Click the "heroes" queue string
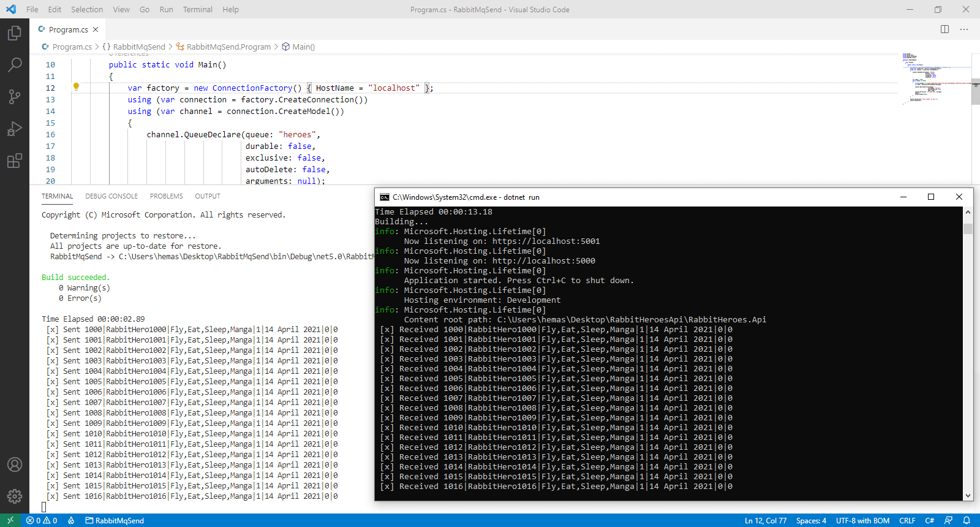 pyautogui.click(x=297, y=134)
